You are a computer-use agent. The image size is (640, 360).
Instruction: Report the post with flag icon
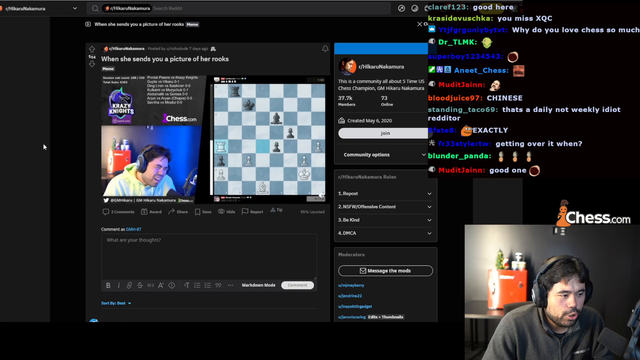click(x=252, y=211)
